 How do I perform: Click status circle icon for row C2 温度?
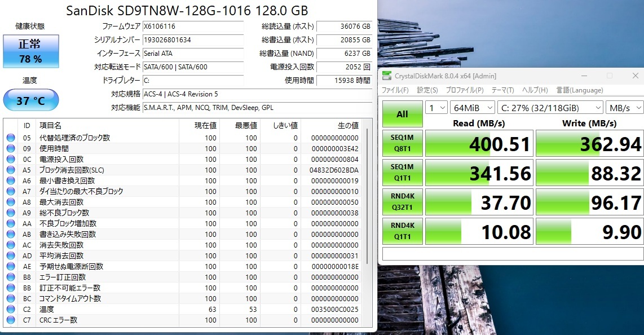coord(11,309)
